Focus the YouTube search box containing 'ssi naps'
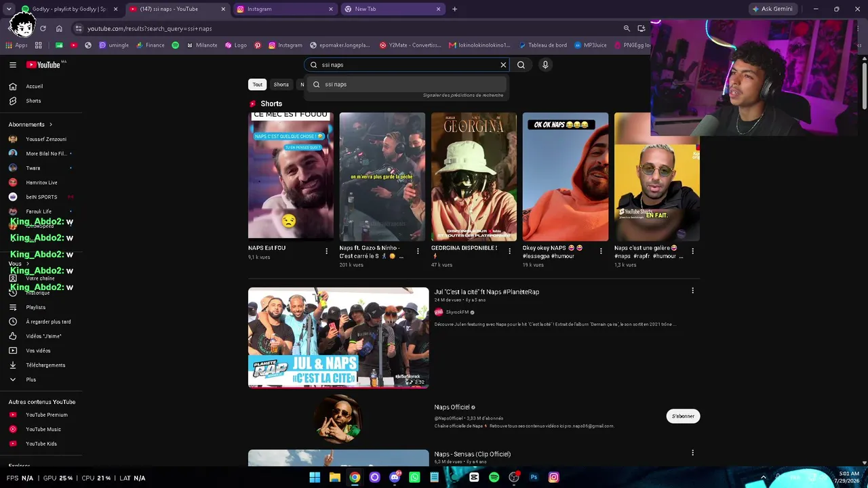This screenshot has height=488, width=868. coord(407,65)
